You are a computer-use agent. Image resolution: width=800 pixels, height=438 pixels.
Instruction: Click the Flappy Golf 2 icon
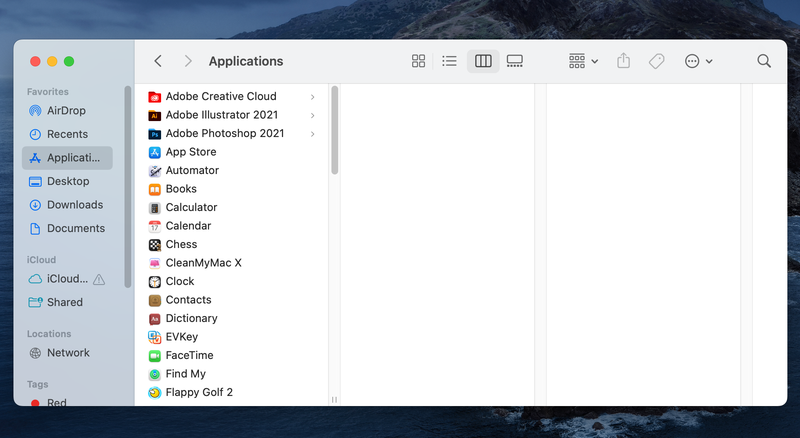pos(155,393)
